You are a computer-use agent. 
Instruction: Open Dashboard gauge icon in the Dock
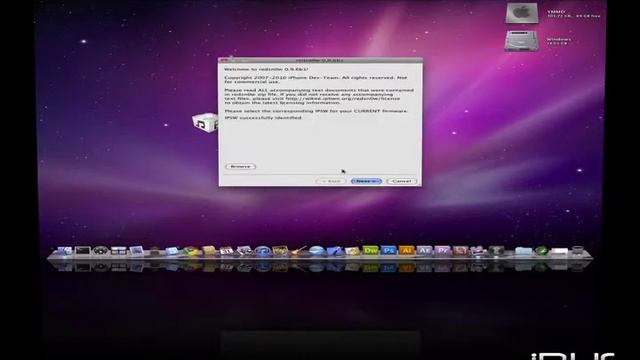(100, 251)
